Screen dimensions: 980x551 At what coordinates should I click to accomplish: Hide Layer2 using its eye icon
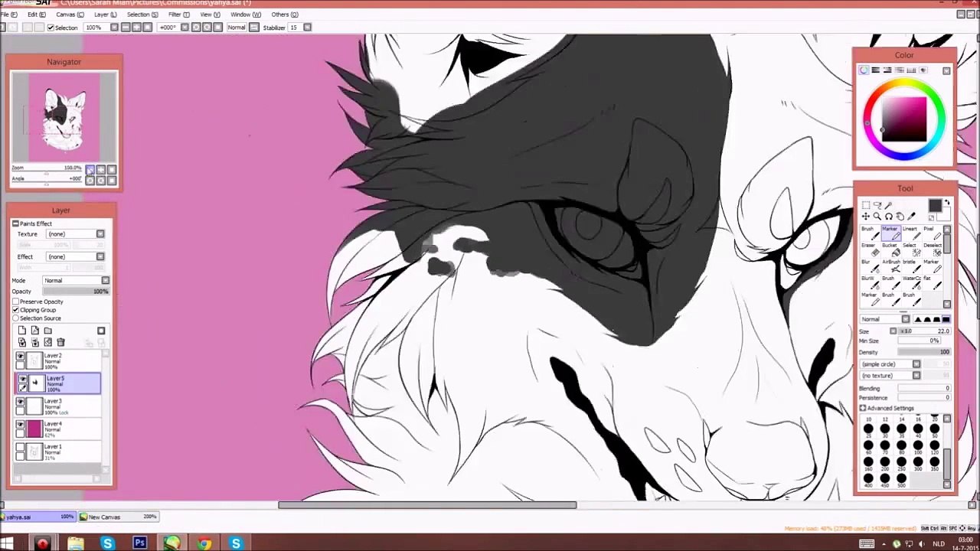21,357
